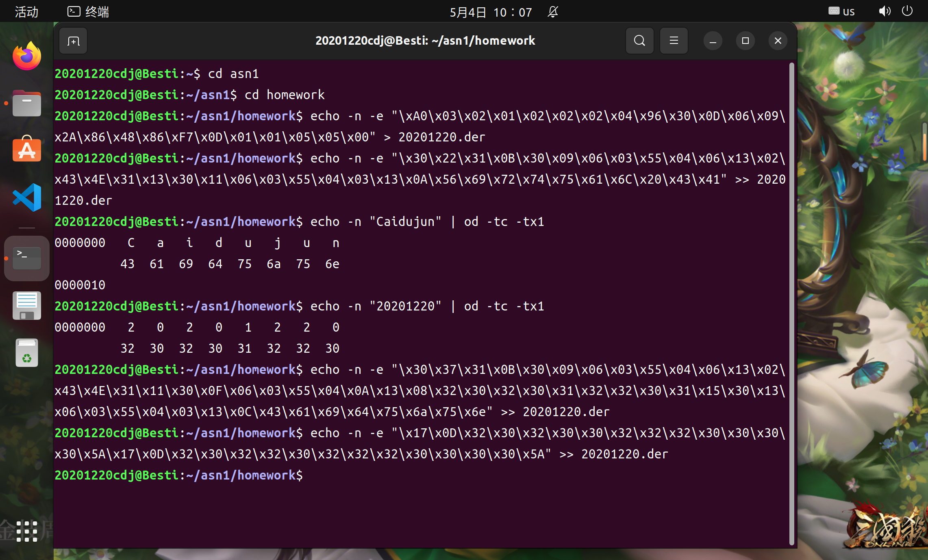The image size is (928, 560).
Task: Click the terminal title '20201220cdj@Besti: ~/asn1/homework'
Action: coord(425,41)
